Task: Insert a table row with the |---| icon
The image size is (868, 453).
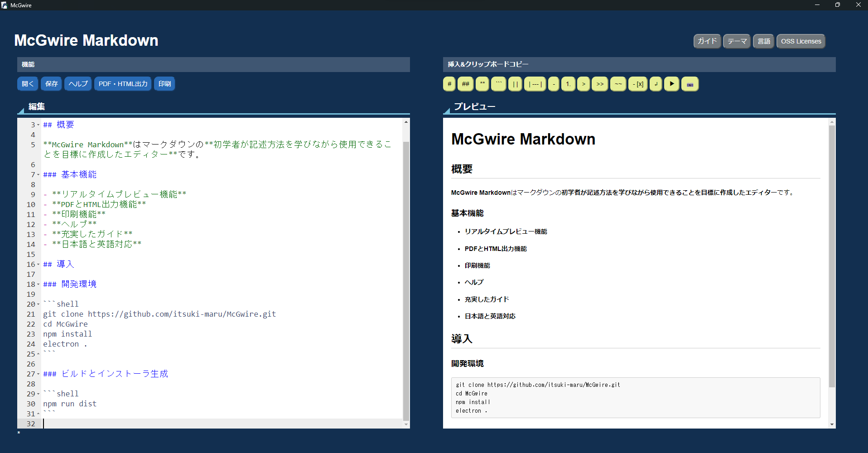Action: (535, 84)
